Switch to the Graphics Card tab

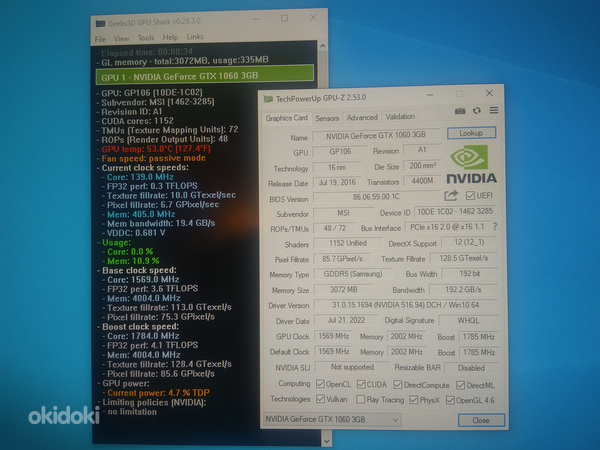287,118
